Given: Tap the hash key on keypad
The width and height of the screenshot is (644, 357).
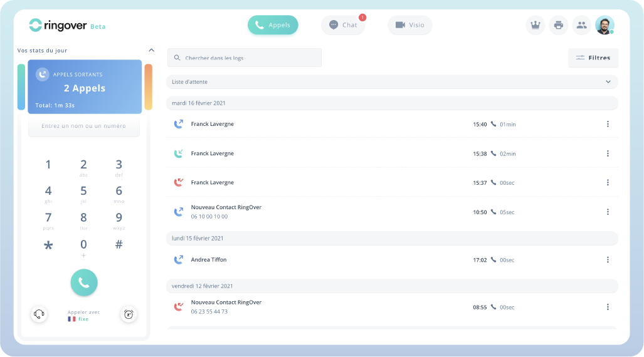Looking at the screenshot, I should point(119,244).
